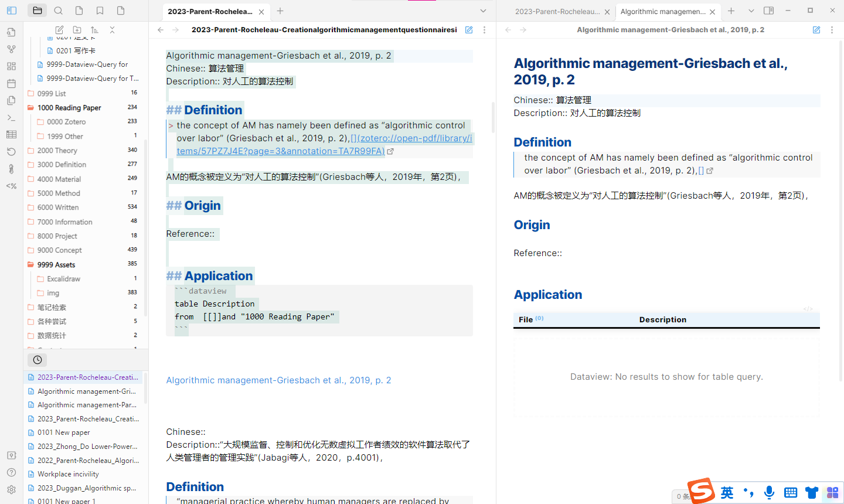
Task: Click the new note icon in explorer
Action: (x=59, y=30)
